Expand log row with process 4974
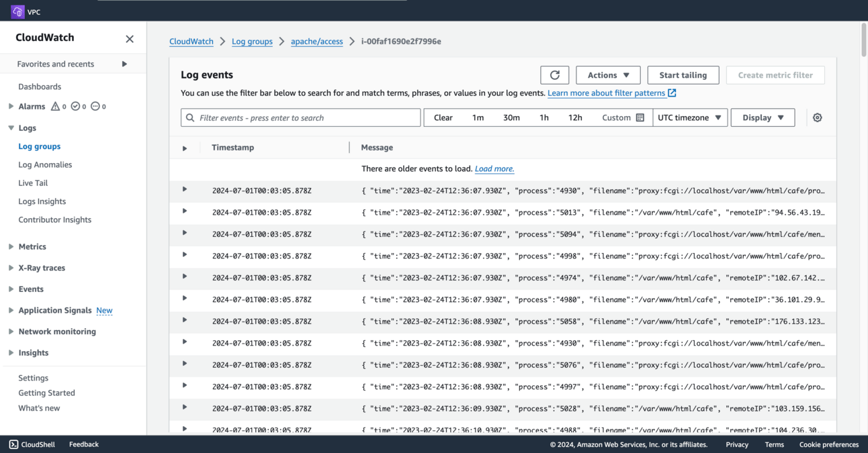Screen dimensions: 868x453 185,276
